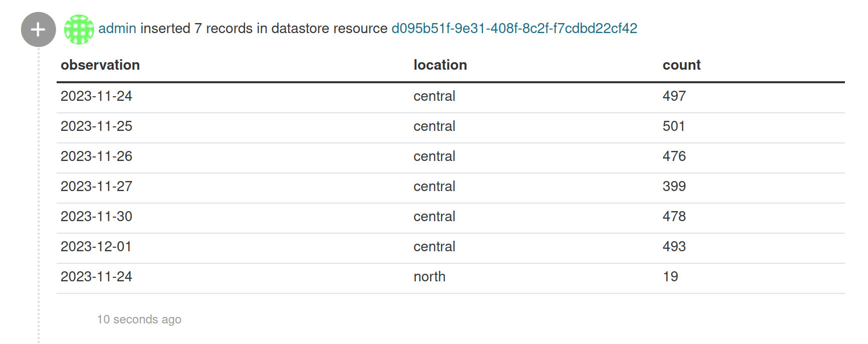Click the gray plus activity icon

(x=38, y=30)
